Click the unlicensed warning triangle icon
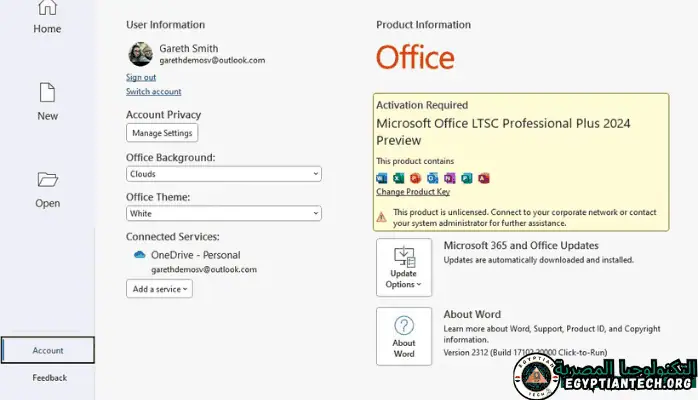The image size is (698, 400). 381,218
